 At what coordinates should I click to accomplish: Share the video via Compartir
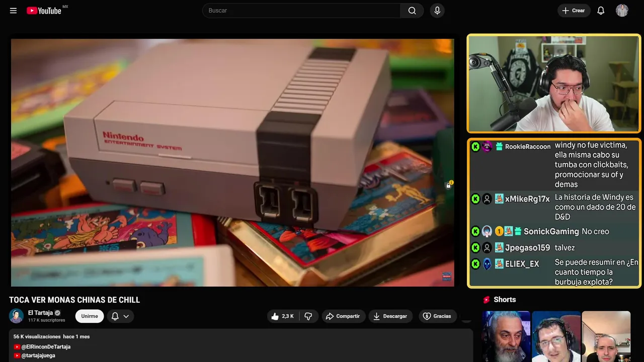(343, 316)
